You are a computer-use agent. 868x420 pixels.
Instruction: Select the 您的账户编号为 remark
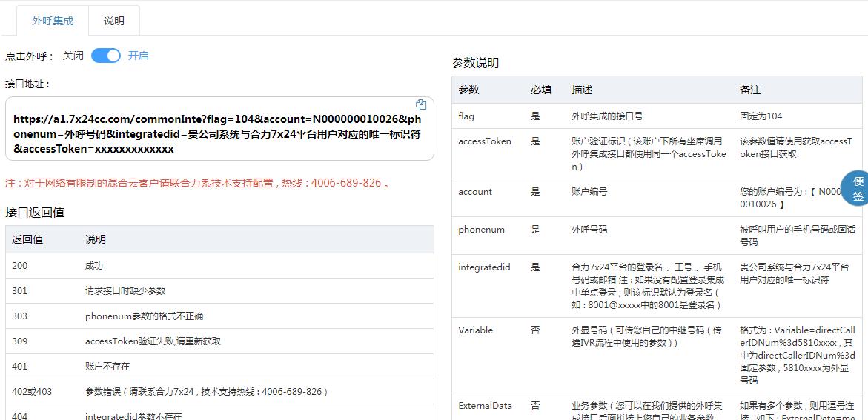click(x=790, y=198)
